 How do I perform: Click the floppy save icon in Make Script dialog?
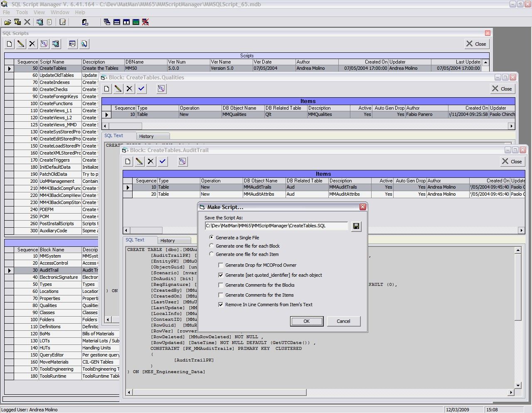(356, 226)
